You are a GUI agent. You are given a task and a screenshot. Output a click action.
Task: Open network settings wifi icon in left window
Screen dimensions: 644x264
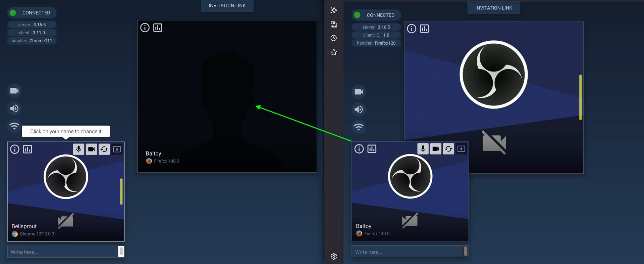14,126
